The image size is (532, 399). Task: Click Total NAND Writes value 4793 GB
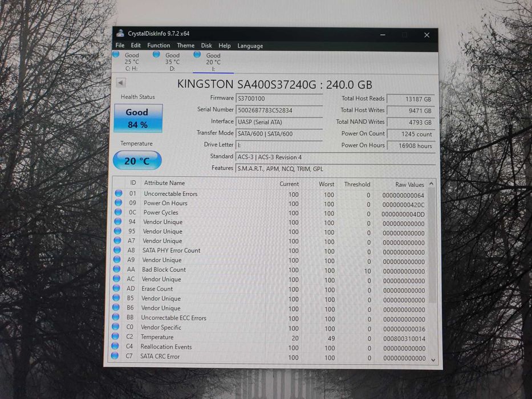point(411,122)
